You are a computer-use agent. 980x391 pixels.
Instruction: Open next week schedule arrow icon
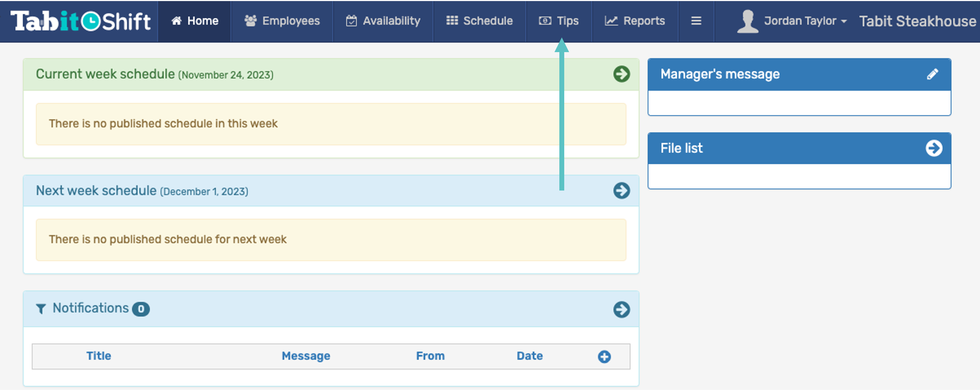[621, 190]
